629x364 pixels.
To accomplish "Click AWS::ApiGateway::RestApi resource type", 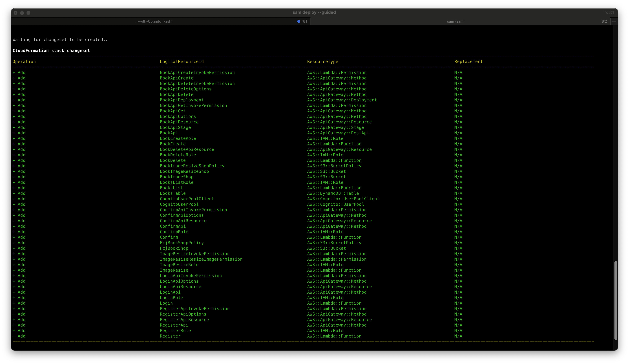I will pyautogui.click(x=338, y=133).
